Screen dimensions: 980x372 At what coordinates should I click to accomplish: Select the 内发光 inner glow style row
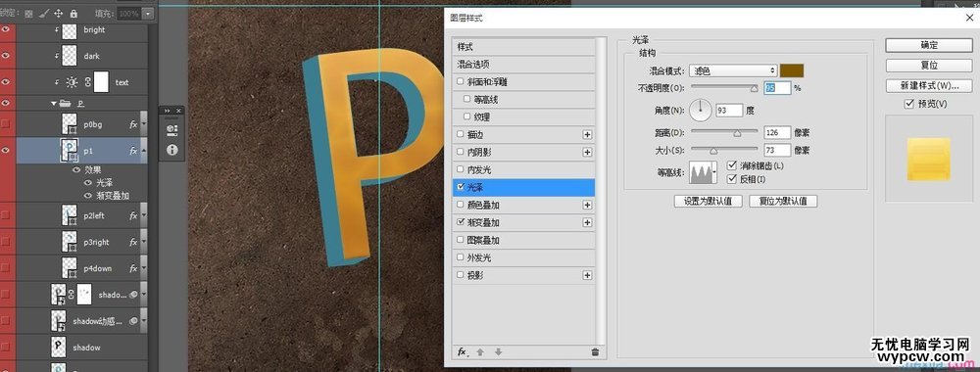pyautogui.click(x=523, y=169)
